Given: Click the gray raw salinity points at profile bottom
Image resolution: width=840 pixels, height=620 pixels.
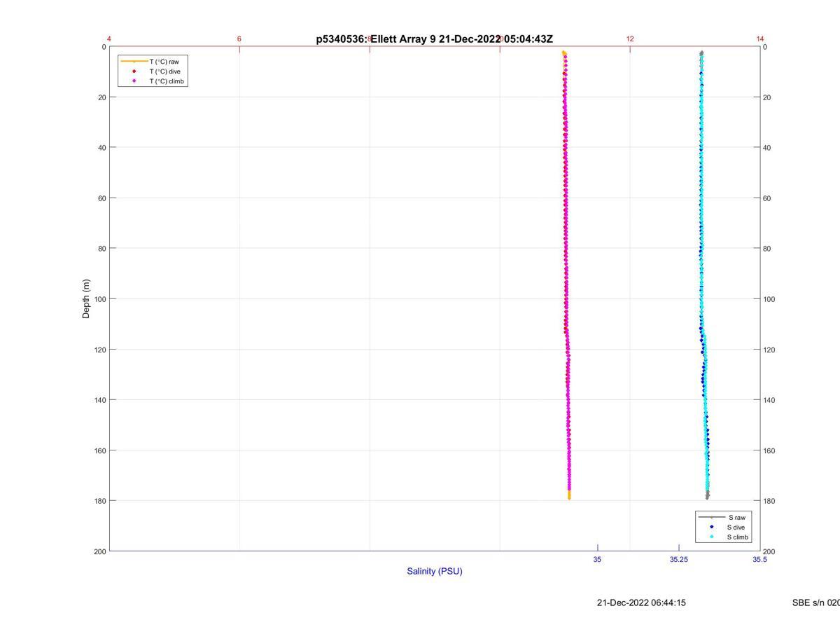Looking at the screenshot, I should 708,496.
